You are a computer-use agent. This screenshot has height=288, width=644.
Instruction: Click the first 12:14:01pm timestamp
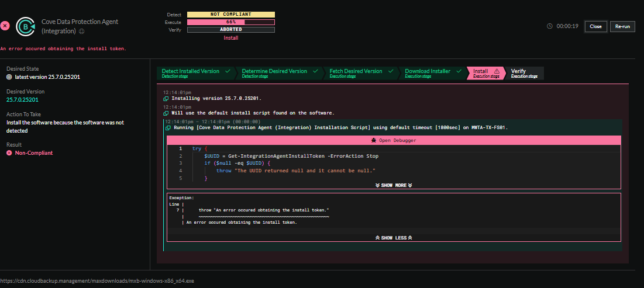177,93
